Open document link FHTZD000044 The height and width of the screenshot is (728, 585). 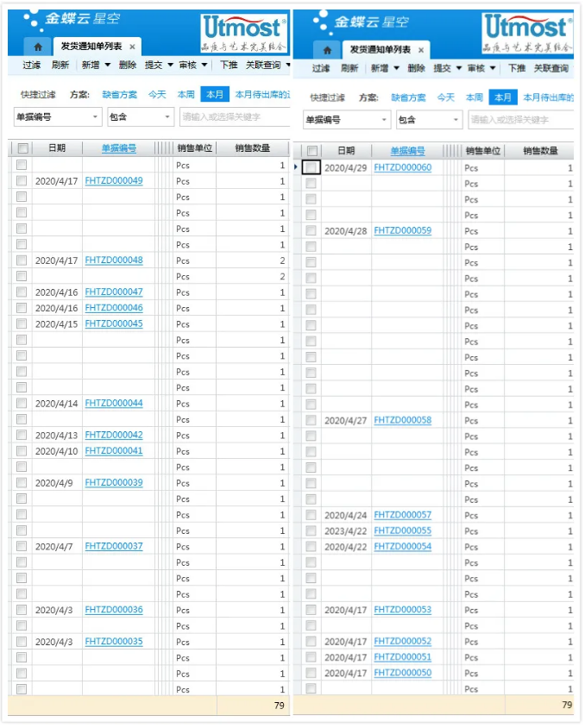tap(114, 403)
